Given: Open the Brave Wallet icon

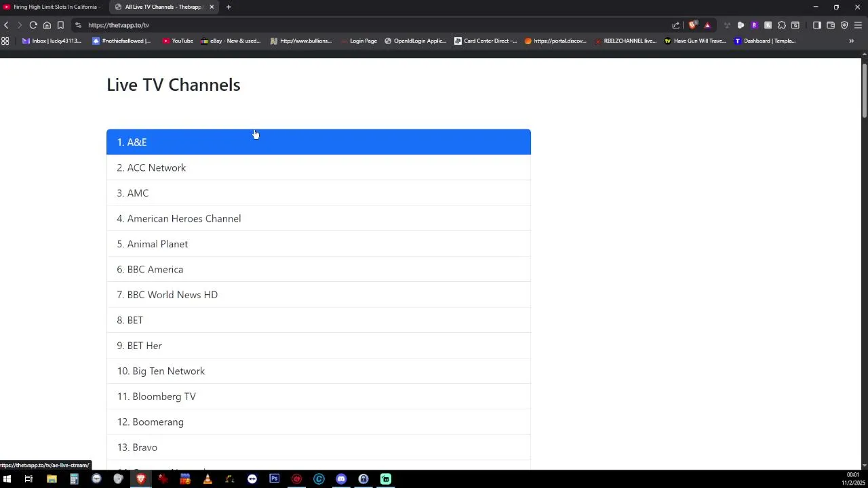Looking at the screenshot, I should 830,25.
